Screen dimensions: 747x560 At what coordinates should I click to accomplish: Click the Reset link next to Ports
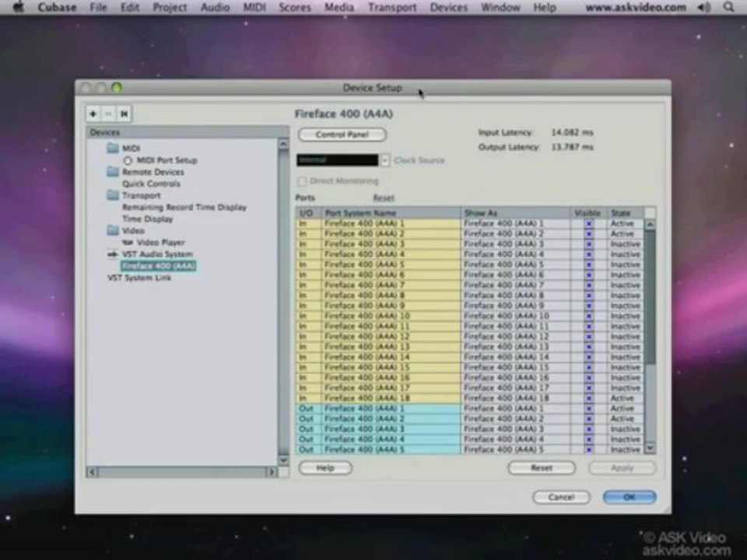click(x=384, y=198)
